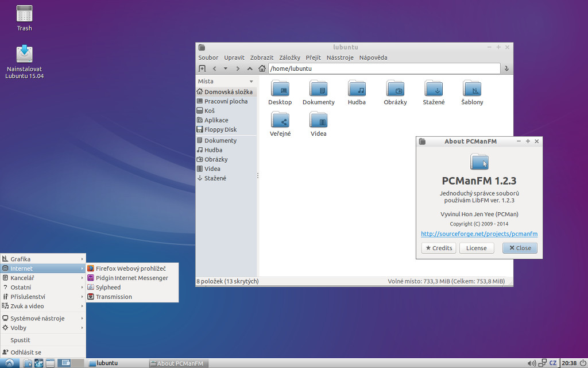588x368 pixels.
Task: Click the Credits button in About dialog
Action: coord(439,248)
